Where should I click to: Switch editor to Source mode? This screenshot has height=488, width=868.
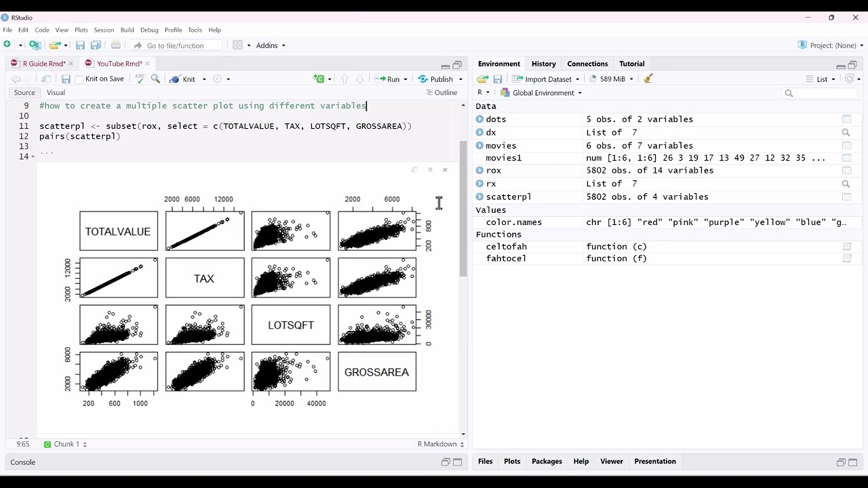coord(24,93)
